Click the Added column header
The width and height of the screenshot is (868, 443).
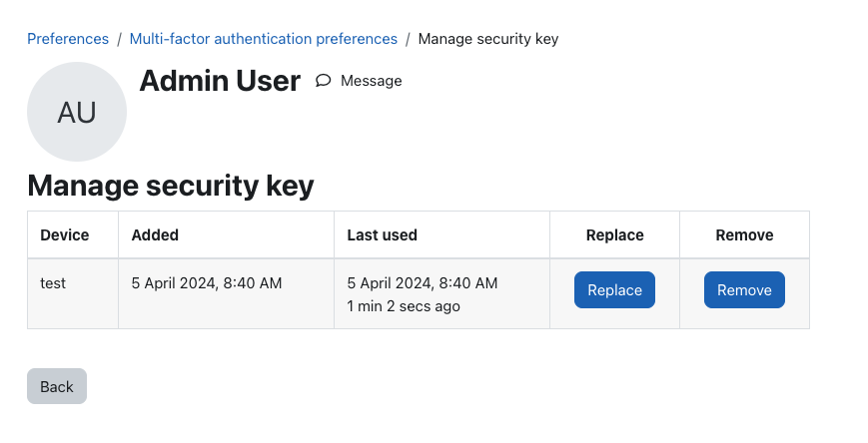click(155, 235)
